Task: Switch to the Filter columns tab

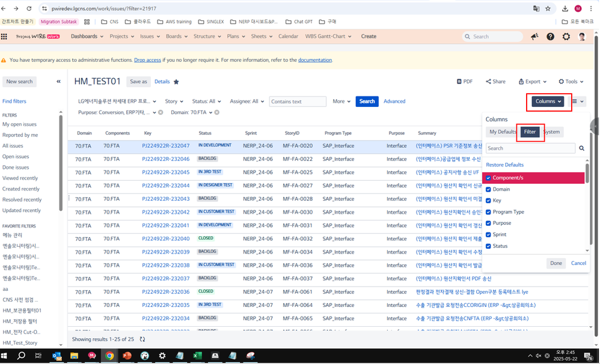Action: point(530,132)
